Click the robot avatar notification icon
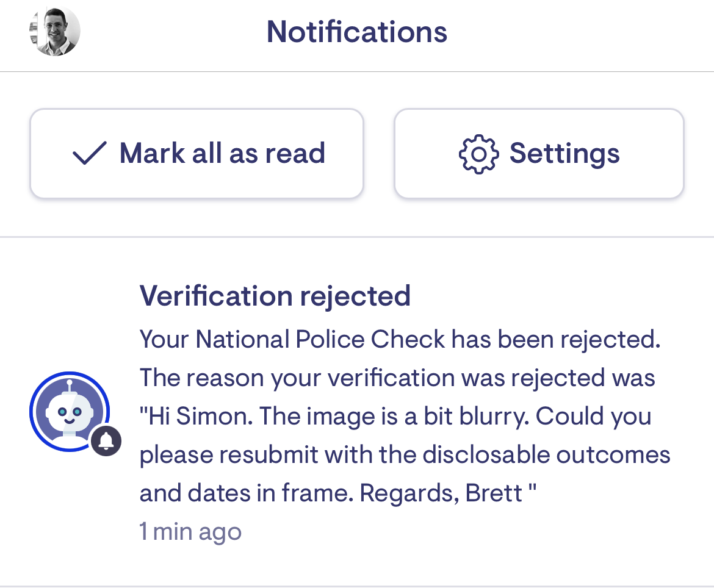The image size is (714, 588). (x=69, y=412)
